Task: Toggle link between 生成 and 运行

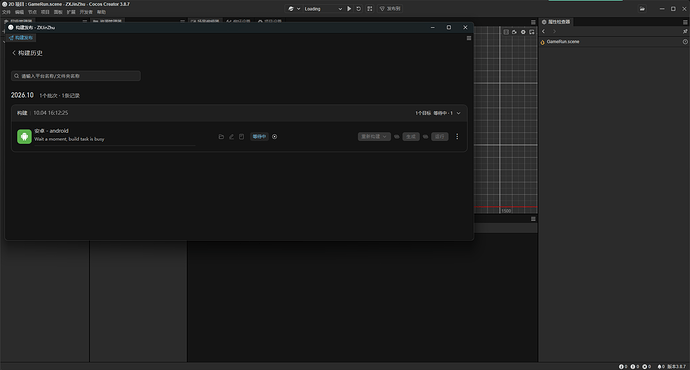Action: coord(425,137)
